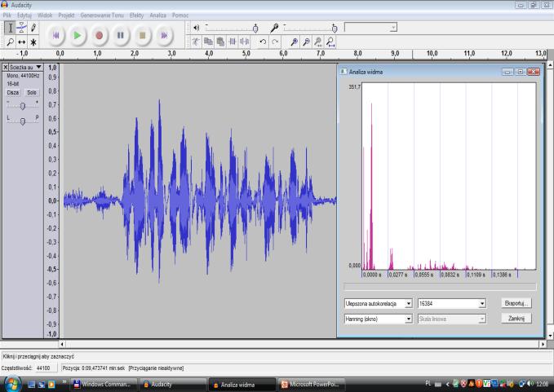Fit selection in window zoom icon
Viewport: 554px width, 392px height.
[318, 42]
